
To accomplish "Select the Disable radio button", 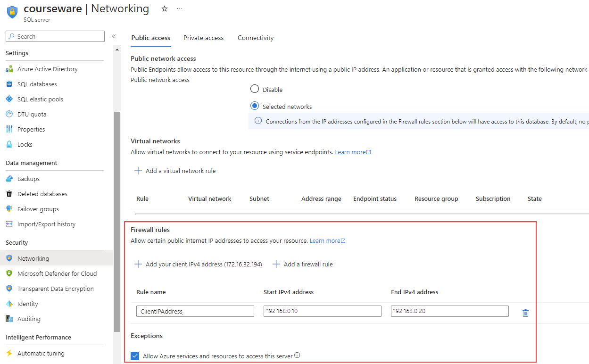I will pyautogui.click(x=255, y=89).
